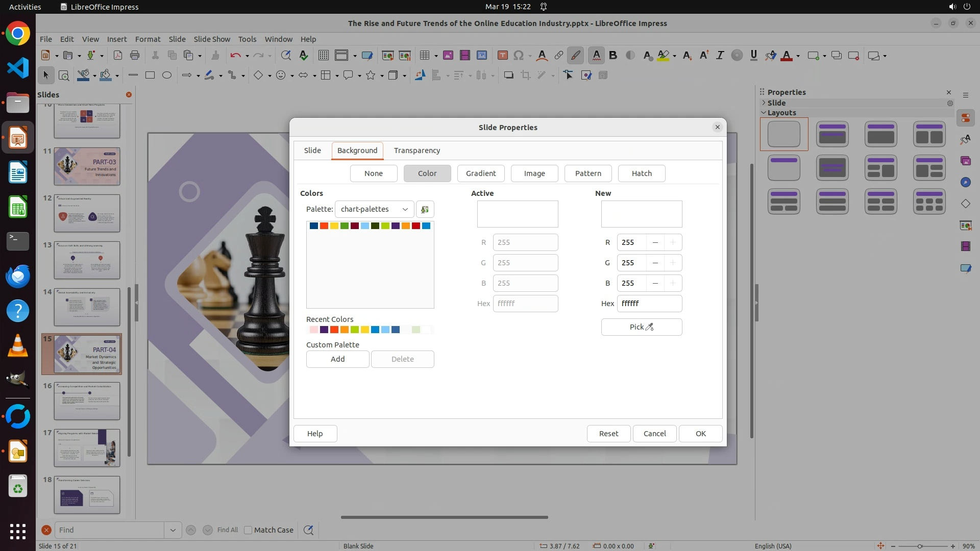The width and height of the screenshot is (980, 551).
Task: Click Add under Custom Palette
Action: coord(337,359)
